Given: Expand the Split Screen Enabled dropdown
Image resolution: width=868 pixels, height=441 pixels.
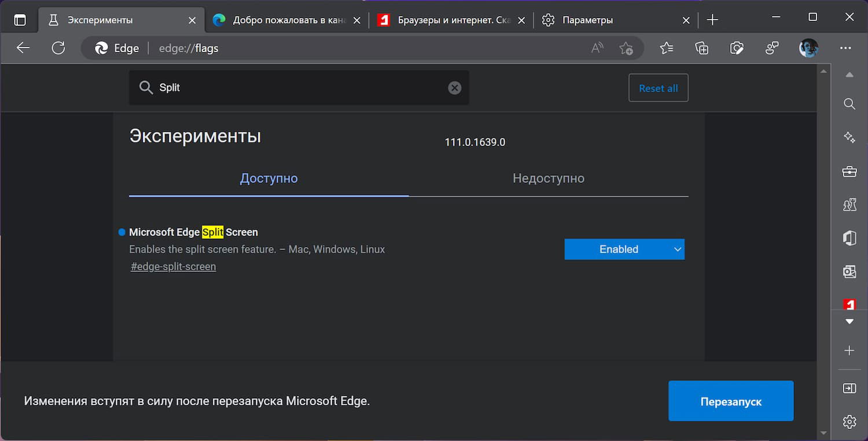Looking at the screenshot, I should [624, 249].
